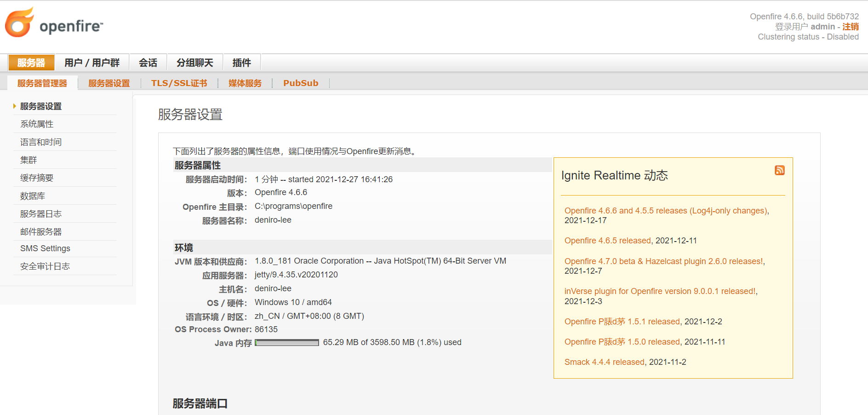Click the server start time value '1 分钟 -- started 2021-12-27 16:41:26'
This screenshot has height=415, width=868.
324,179
